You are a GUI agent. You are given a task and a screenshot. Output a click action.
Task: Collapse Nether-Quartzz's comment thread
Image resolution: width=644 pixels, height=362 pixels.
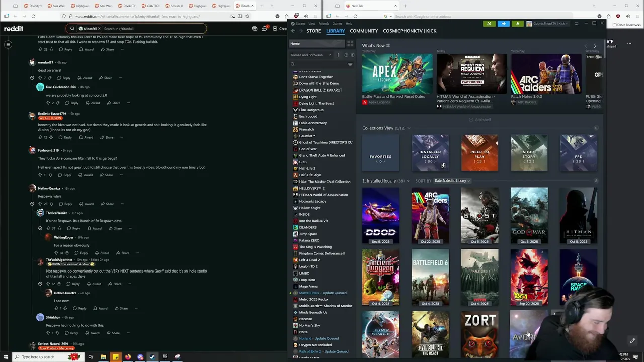[x=32, y=204]
